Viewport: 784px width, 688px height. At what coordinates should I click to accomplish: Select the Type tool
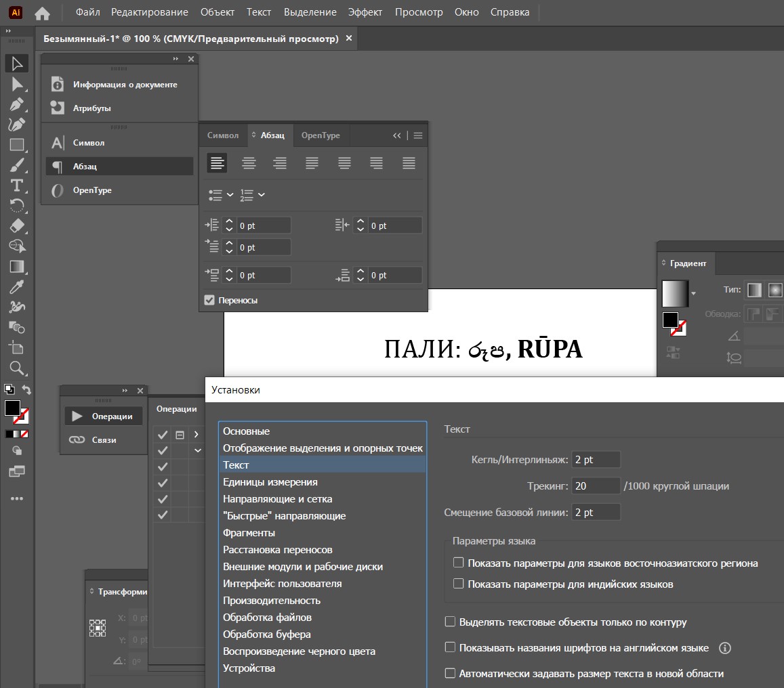[16, 186]
